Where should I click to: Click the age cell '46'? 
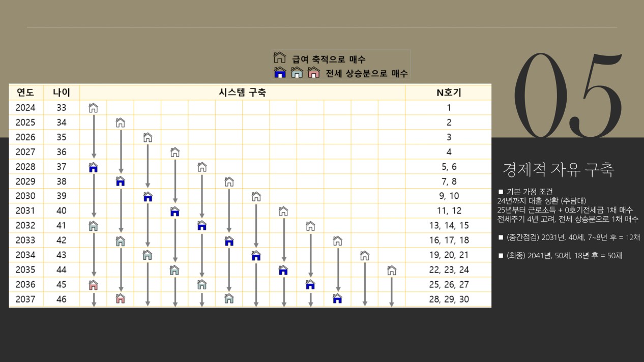coord(62,299)
